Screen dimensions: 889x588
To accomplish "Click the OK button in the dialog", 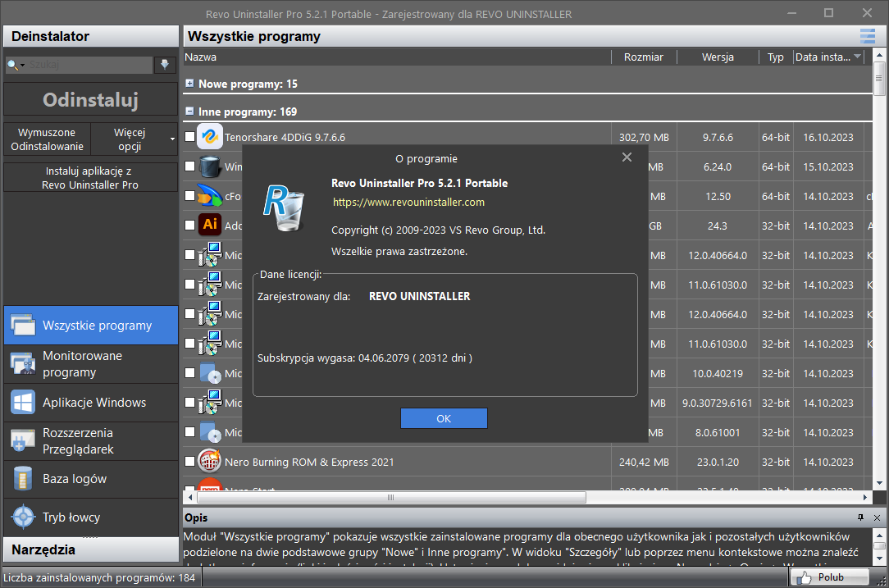I will [x=444, y=418].
